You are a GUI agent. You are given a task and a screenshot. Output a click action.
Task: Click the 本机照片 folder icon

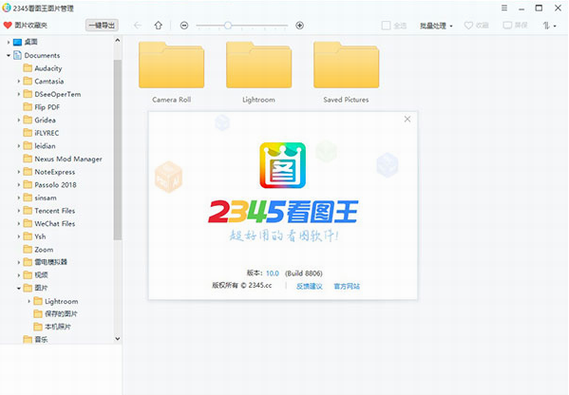[38, 327]
